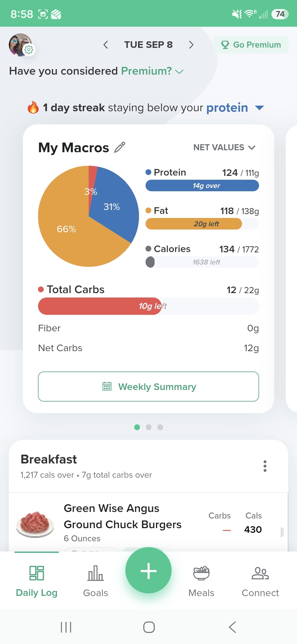The width and height of the screenshot is (297, 644).
Task: Open the Connect people tab
Action: [x=260, y=581]
